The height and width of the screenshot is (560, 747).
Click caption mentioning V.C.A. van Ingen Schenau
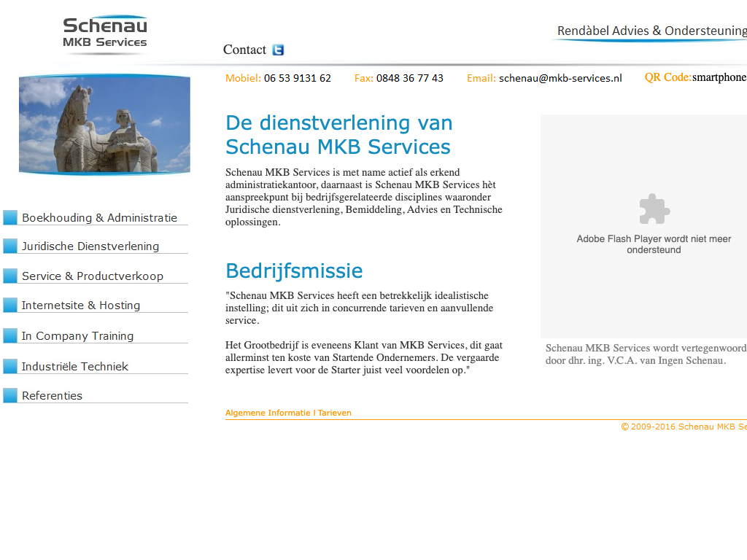pyautogui.click(x=646, y=354)
